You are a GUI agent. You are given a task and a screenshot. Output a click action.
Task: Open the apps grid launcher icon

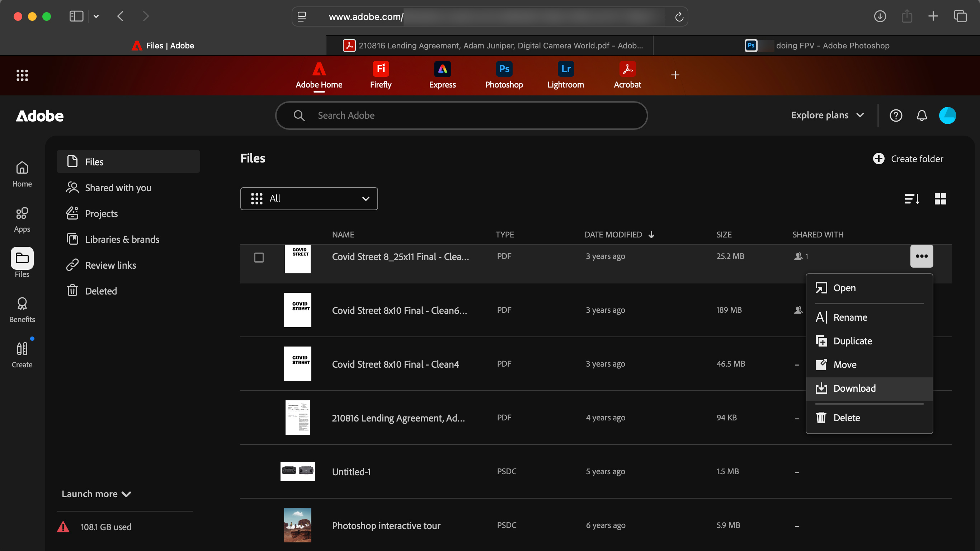(x=22, y=75)
